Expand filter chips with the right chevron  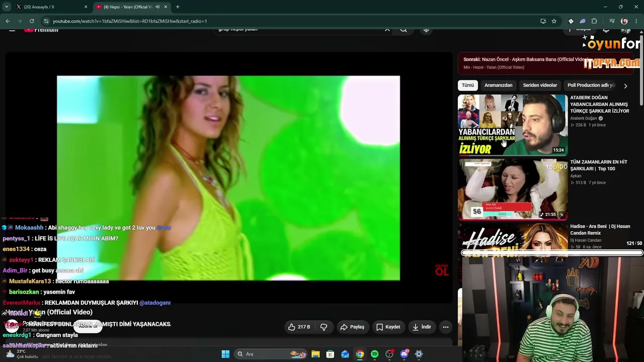[625, 86]
